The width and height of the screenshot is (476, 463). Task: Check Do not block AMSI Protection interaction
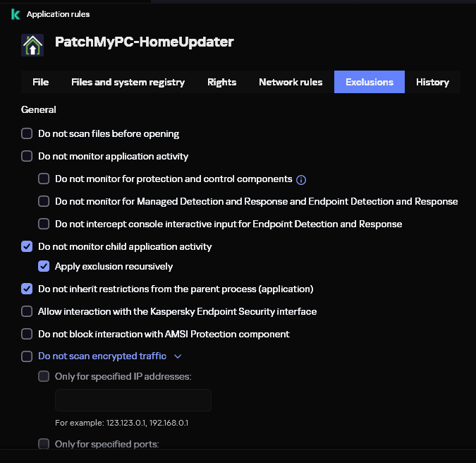coord(27,334)
